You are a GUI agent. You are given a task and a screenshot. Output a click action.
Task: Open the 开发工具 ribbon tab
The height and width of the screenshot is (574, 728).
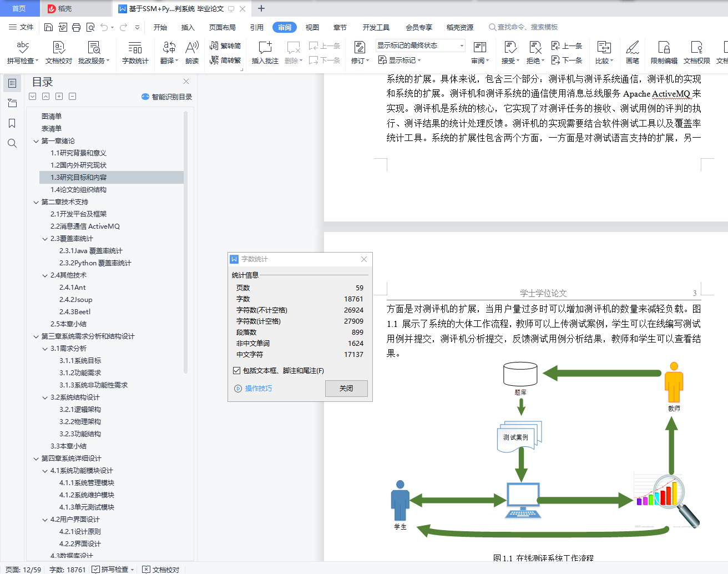tap(376, 27)
